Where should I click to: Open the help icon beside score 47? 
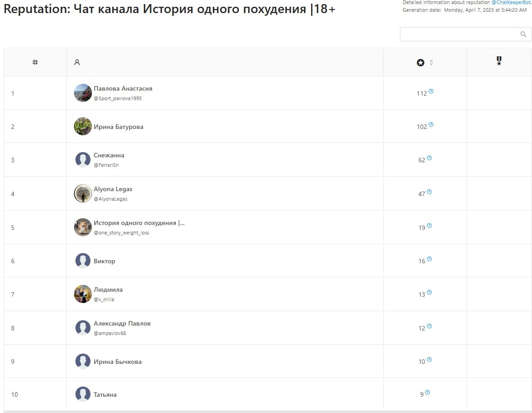pyautogui.click(x=429, y=192)
